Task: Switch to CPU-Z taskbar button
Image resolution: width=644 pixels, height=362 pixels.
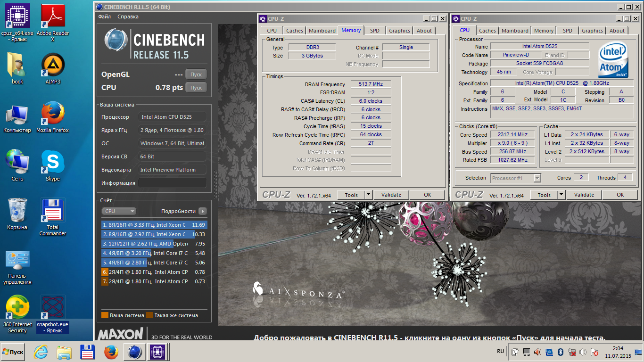Action: (x=158, y=352)
